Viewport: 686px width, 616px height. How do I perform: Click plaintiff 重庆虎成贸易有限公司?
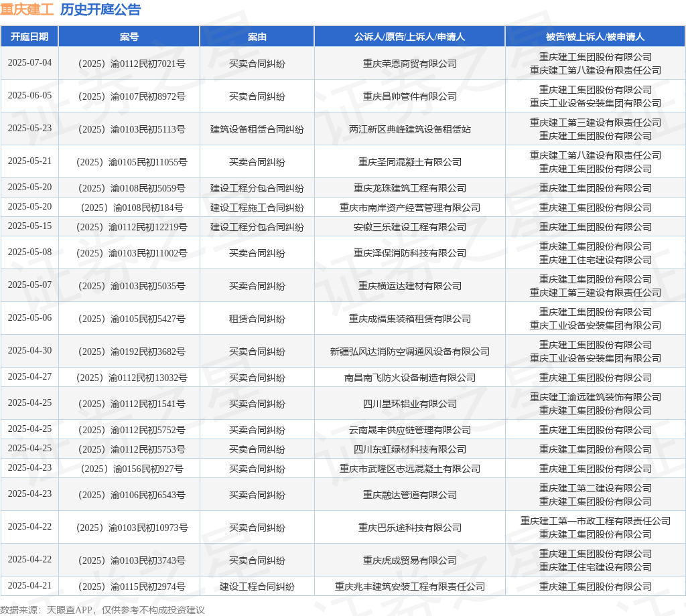point(409,561)
